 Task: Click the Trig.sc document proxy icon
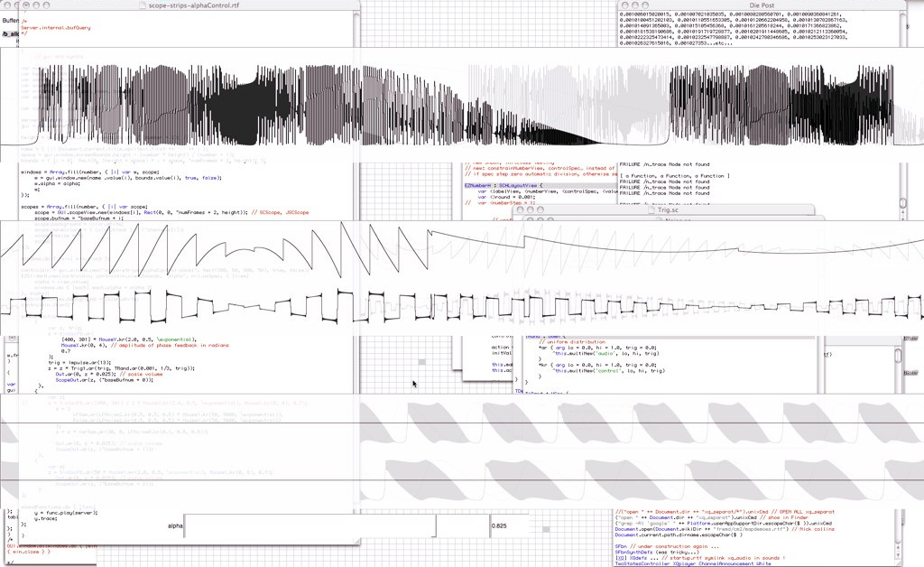[651, 209]
